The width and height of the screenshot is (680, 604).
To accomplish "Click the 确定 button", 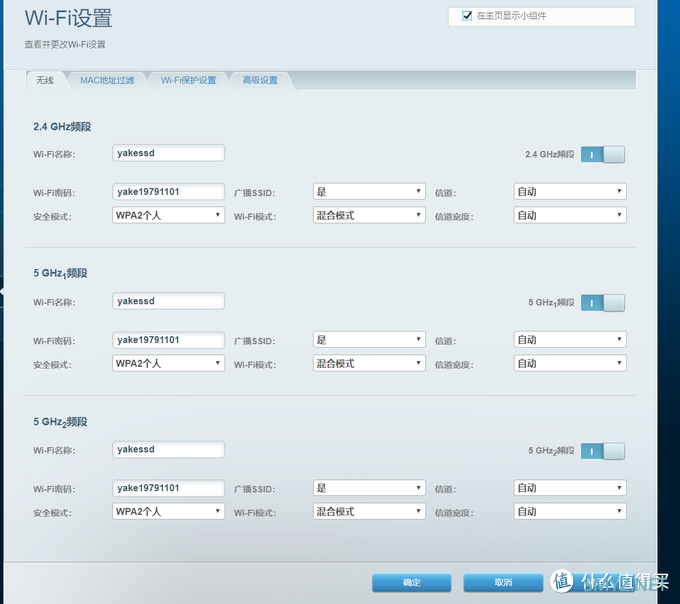I will click(412, 582).
